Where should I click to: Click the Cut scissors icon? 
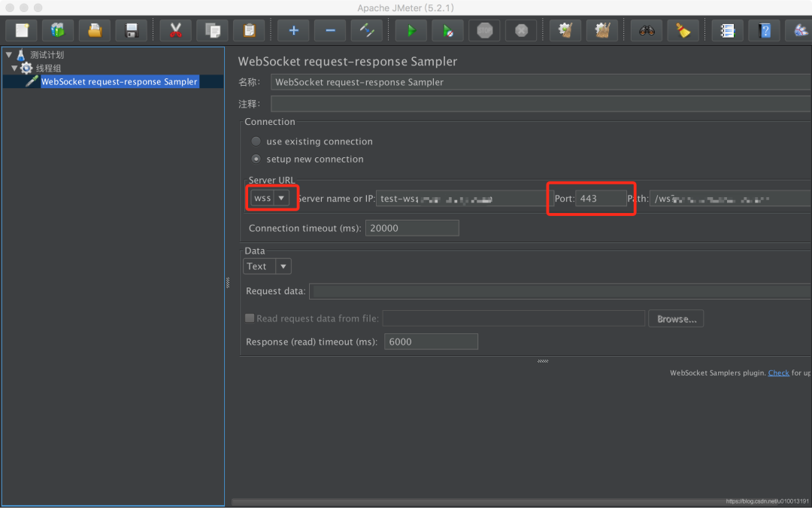(175, 31)
